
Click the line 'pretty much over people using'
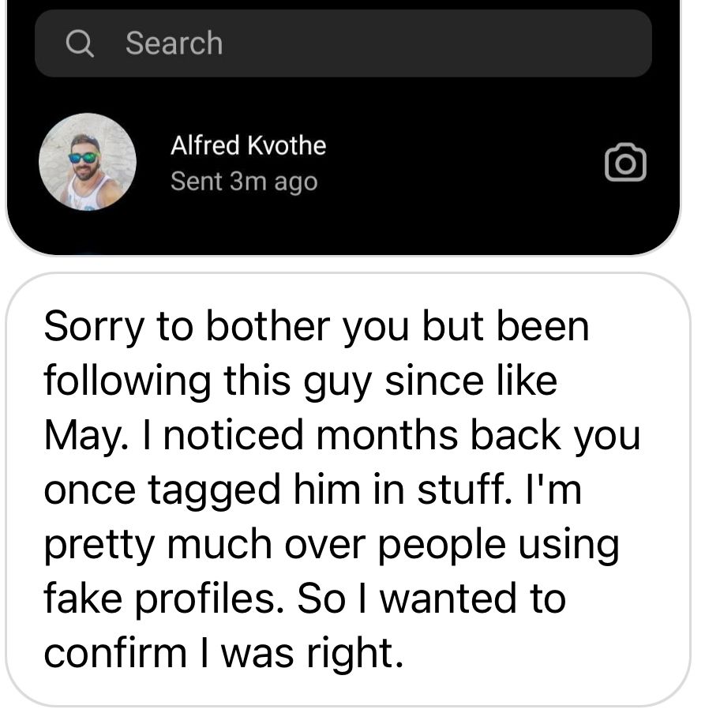(332, 545)
